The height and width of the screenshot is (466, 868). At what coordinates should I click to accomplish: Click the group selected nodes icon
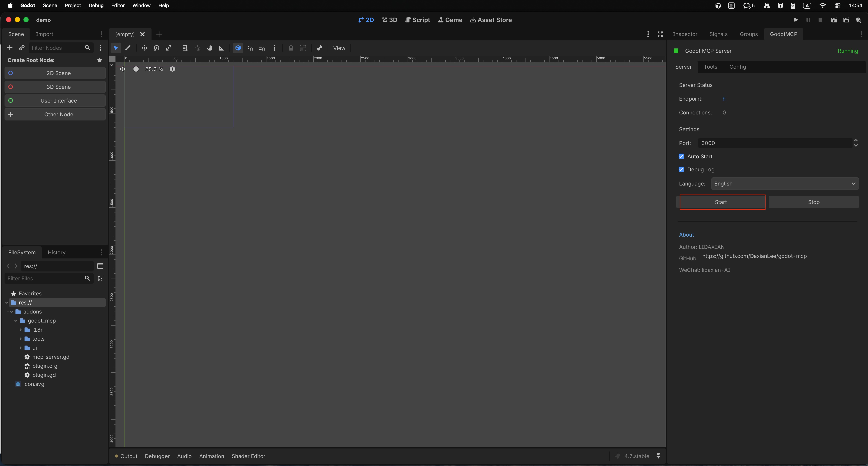(303, 48)
